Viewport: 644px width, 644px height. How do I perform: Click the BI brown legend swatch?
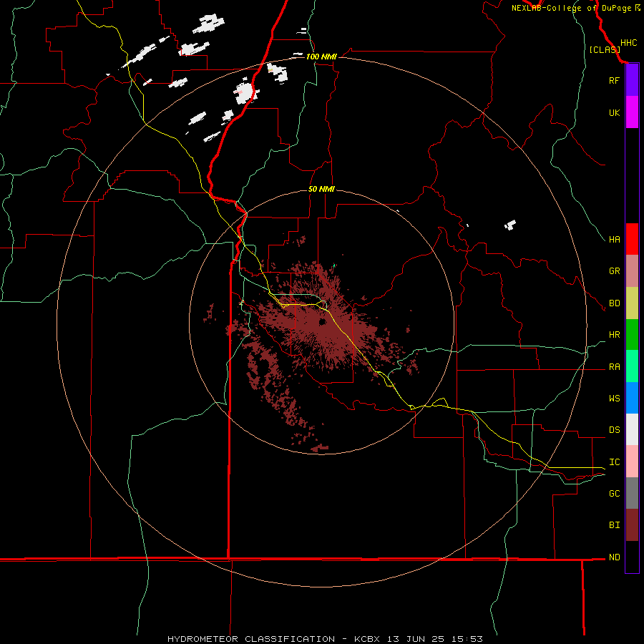coord(632,525)
